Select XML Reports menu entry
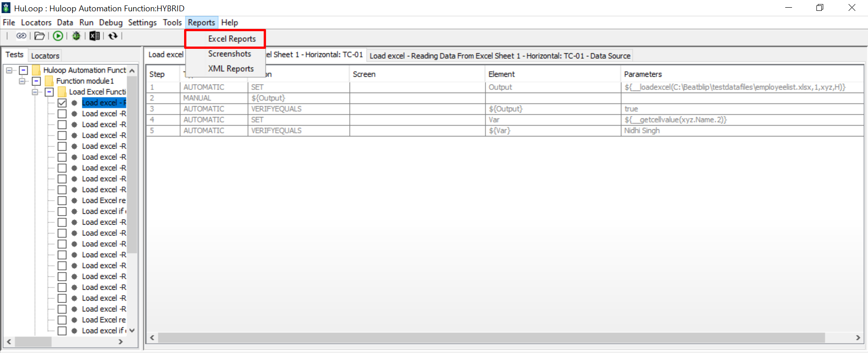 pyautogui.click(x=231, y=69)
